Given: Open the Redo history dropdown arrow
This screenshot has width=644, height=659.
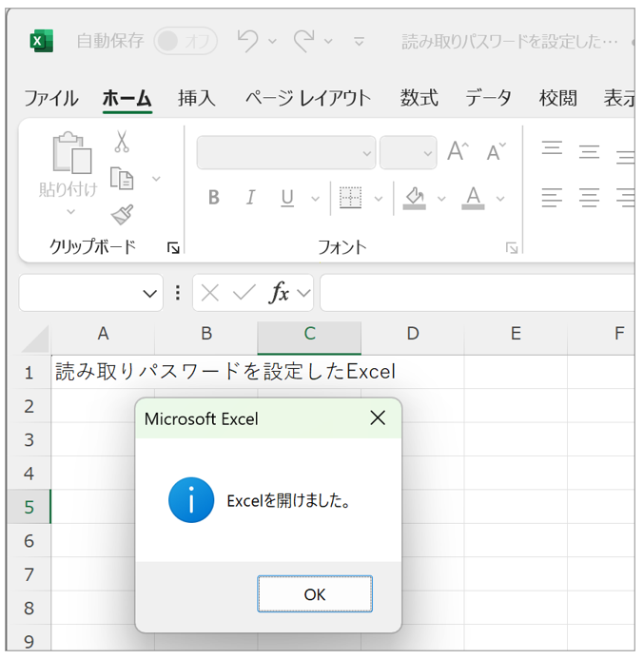Looking at the screenshot, I should tap(328, 41).
